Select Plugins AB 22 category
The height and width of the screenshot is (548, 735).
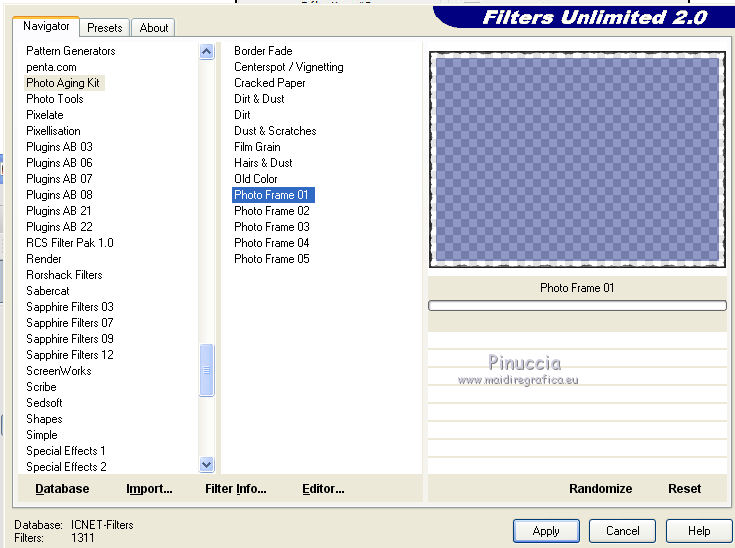tap(59, 226)
